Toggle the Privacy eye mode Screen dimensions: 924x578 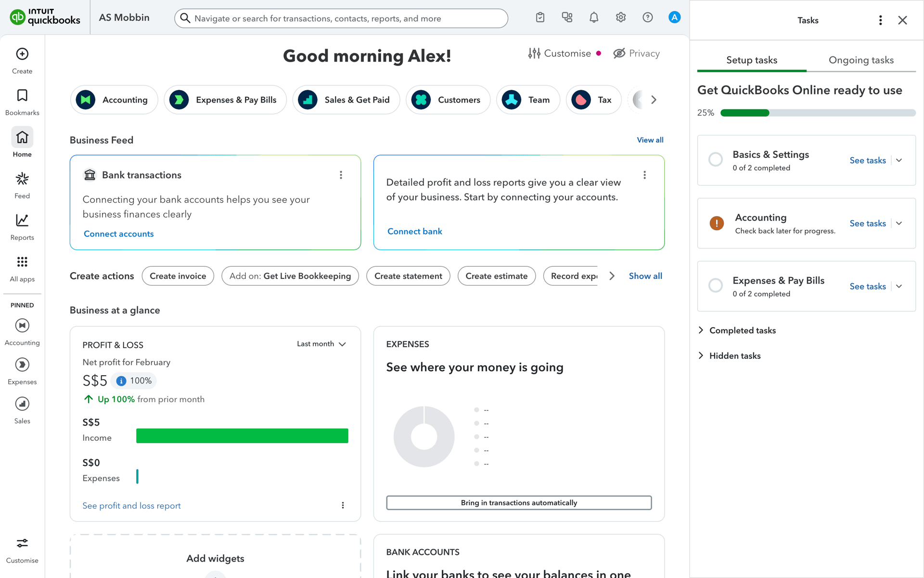(636, 53)
